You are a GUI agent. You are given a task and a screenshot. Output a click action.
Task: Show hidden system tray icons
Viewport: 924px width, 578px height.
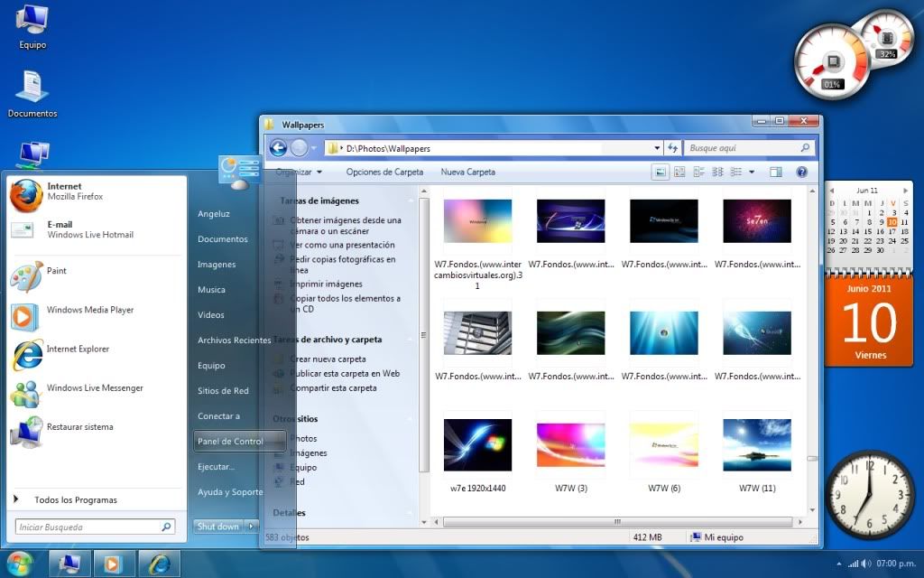coord(838,564)
